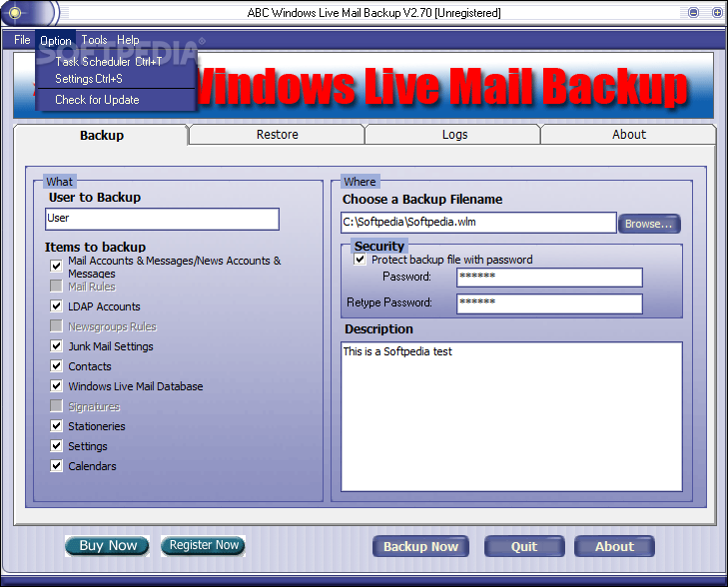Click the Quit button

524,546
